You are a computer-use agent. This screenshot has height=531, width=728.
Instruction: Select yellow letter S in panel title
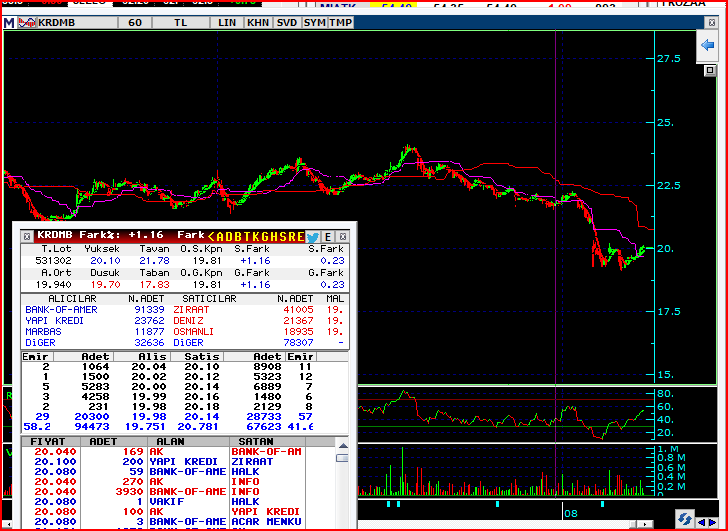click(x=282, y=237)
